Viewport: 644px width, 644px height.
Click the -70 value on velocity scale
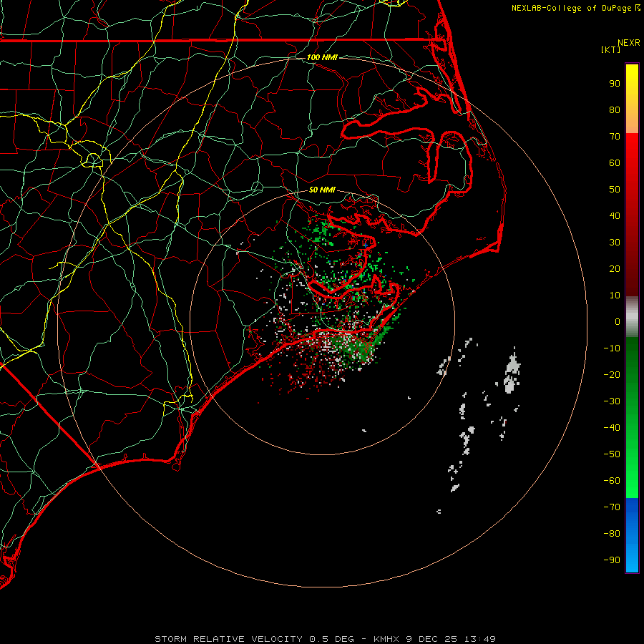612,507
